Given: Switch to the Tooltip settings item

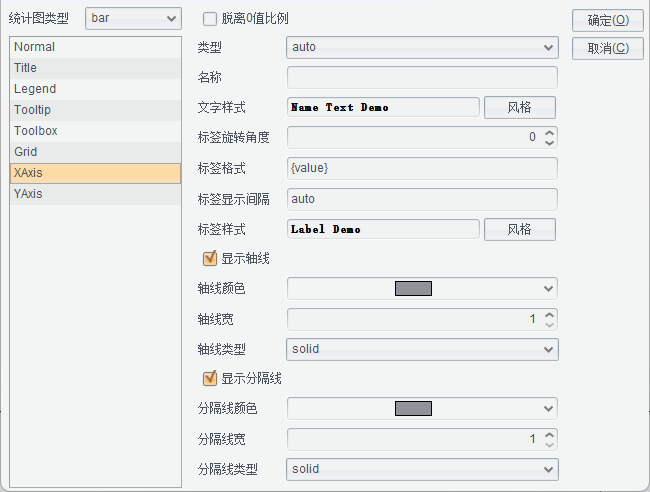Looking at the screenshot, I should coord(94,110).
